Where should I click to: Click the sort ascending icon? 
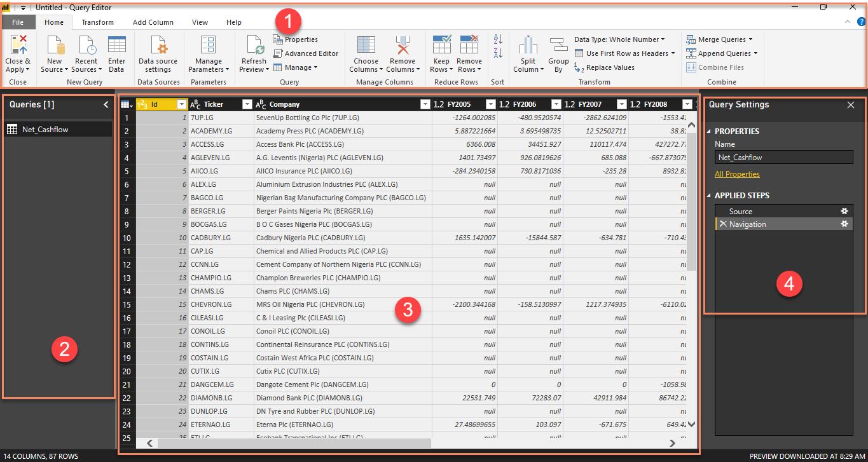pyautogui.click(x=497, y=39)
